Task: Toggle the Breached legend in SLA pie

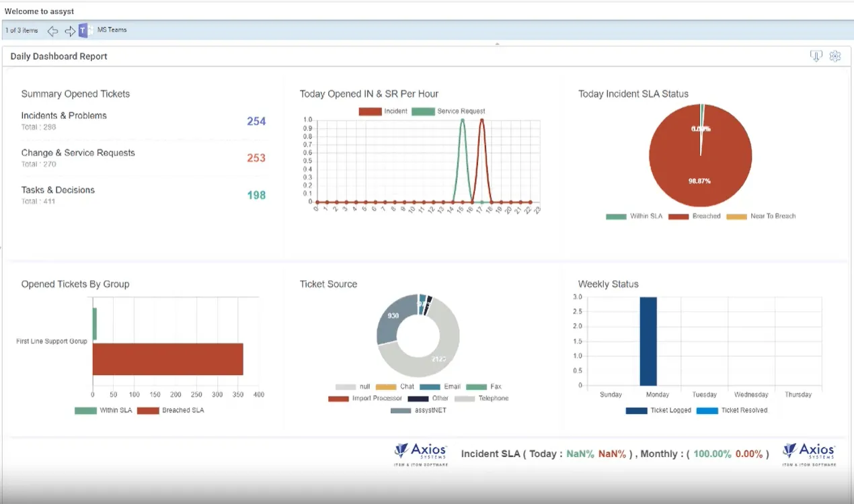Action: click(x=695, y=216)
